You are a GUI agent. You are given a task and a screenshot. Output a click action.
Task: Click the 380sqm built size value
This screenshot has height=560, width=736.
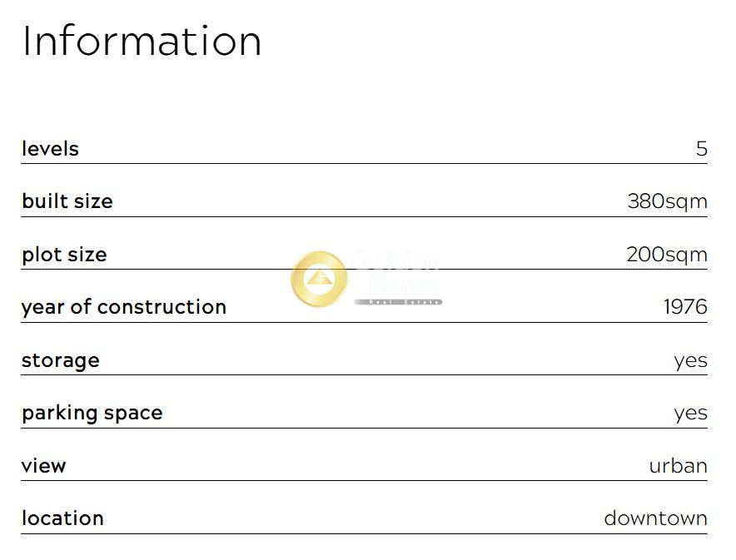(667, 201)
